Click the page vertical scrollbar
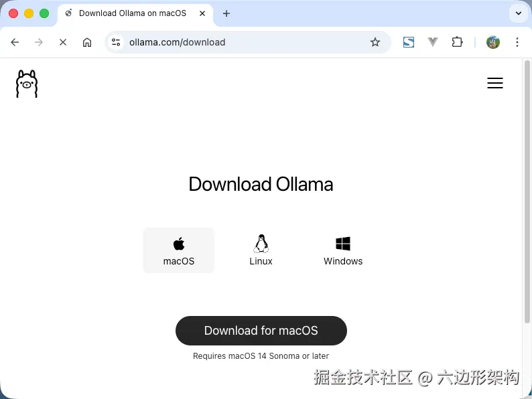The image size is (532, 399). point(527,192)
